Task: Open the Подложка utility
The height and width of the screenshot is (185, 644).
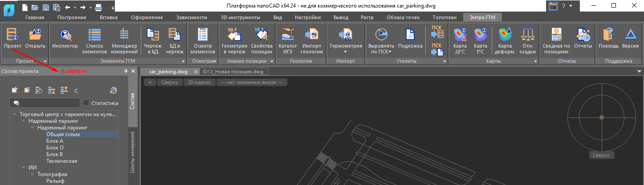Action: [410, 39]
